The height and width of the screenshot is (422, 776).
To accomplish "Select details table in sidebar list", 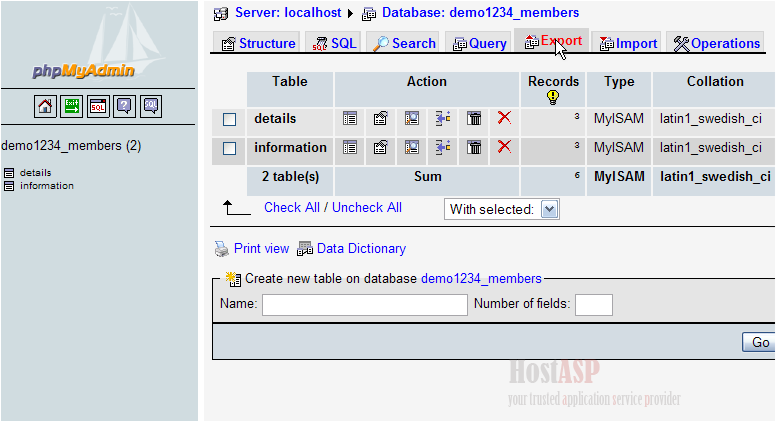I will point(36,173).
